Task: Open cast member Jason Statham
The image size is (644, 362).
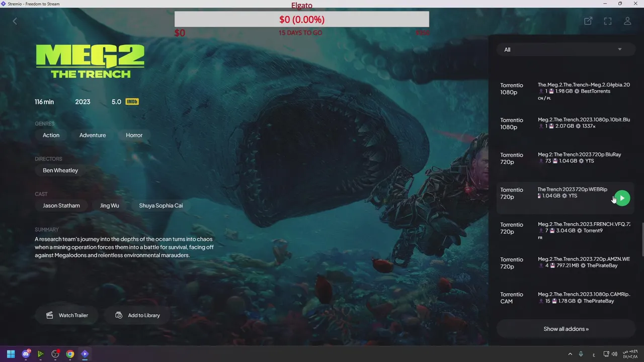Action: point(61,206)
